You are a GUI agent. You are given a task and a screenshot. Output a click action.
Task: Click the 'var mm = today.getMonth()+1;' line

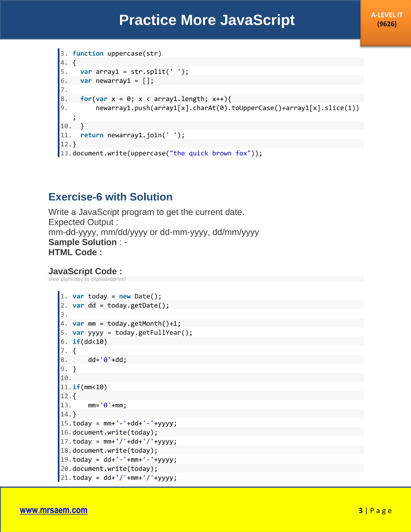(126, 324)
